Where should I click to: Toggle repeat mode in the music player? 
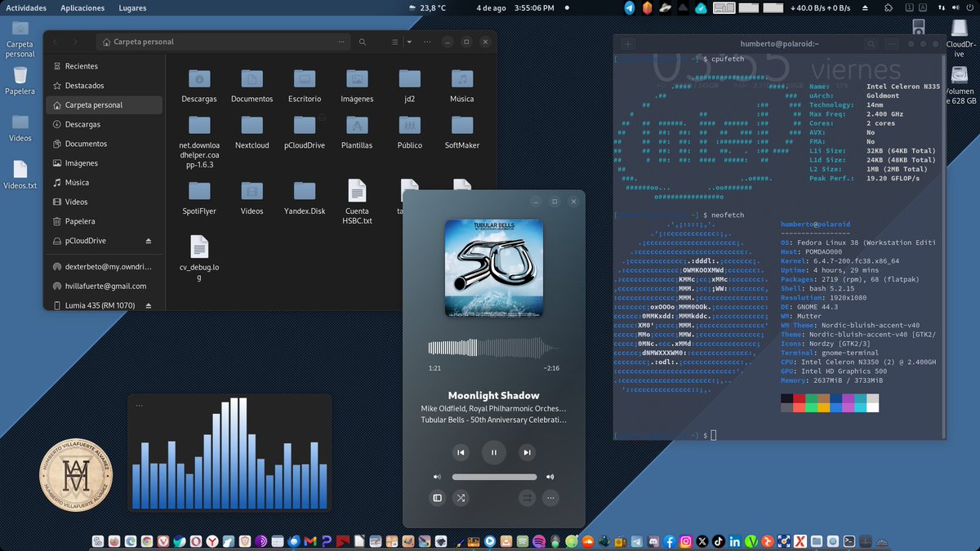(x=527, y=497)
